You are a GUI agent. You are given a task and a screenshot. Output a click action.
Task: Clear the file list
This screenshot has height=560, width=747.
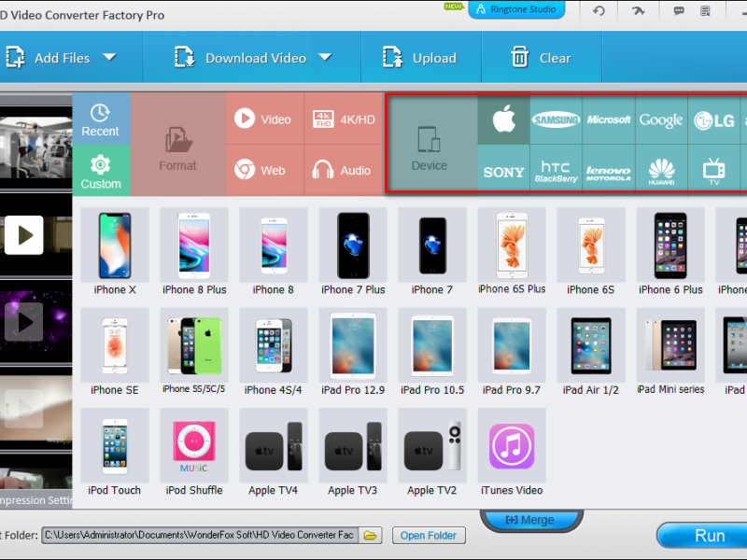[542, 58]
